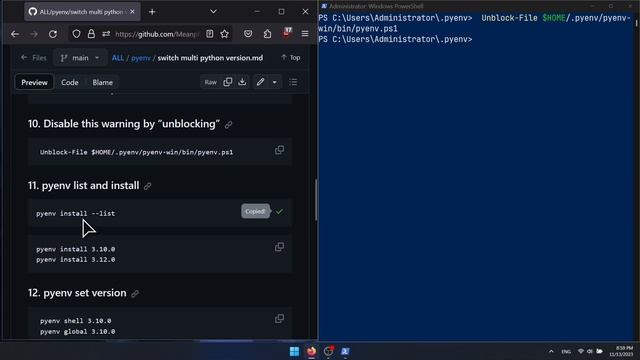Click the red extension badge icon
This screenshot has width=640, height=360.
click(287, 33)
